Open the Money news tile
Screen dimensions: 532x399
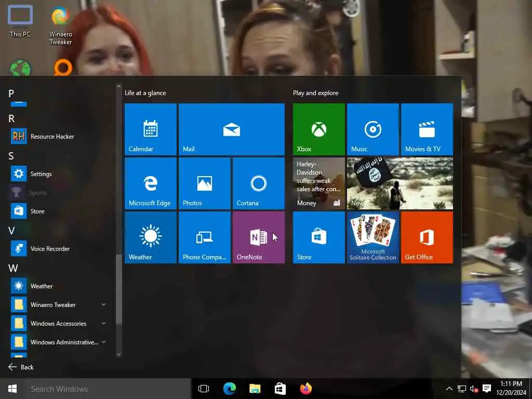(319, 183)
